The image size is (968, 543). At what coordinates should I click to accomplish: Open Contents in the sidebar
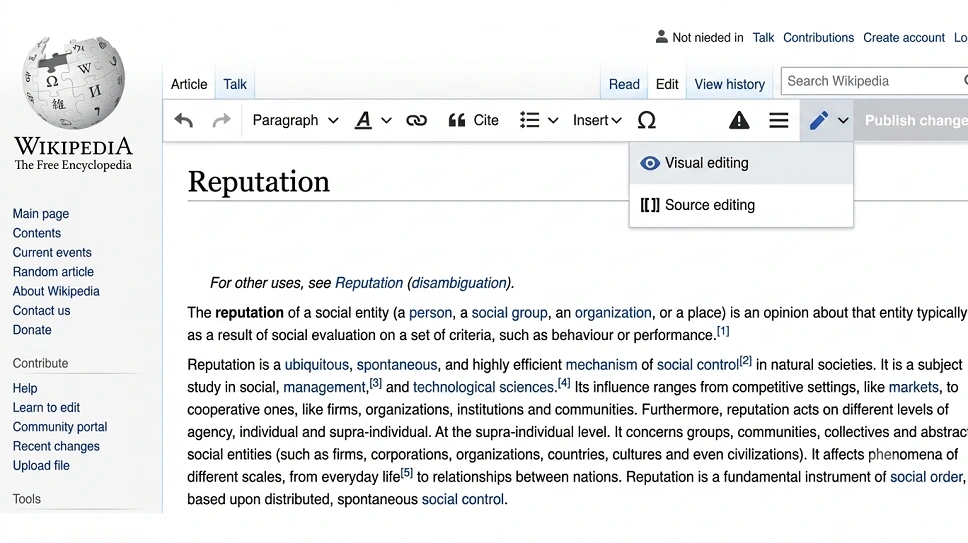[x=36, y=233]
